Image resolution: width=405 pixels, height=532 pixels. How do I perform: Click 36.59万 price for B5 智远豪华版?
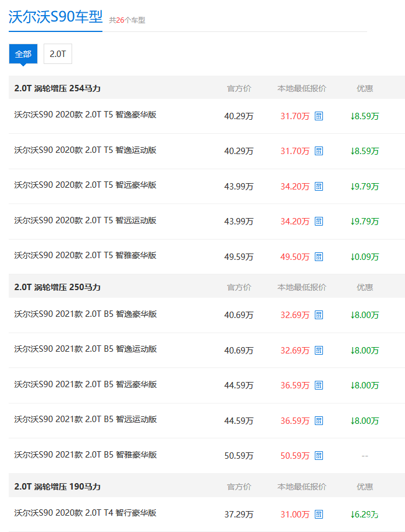(294, 385)
